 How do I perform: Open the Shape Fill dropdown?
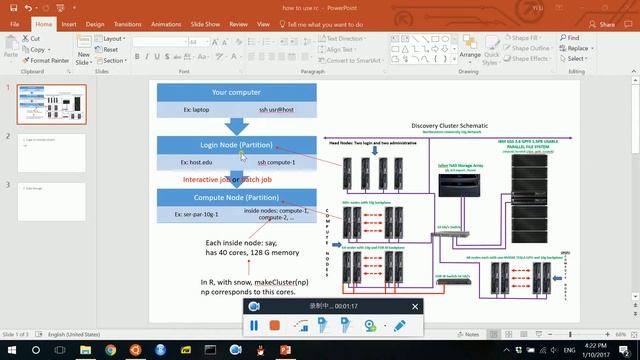point(524,38)
